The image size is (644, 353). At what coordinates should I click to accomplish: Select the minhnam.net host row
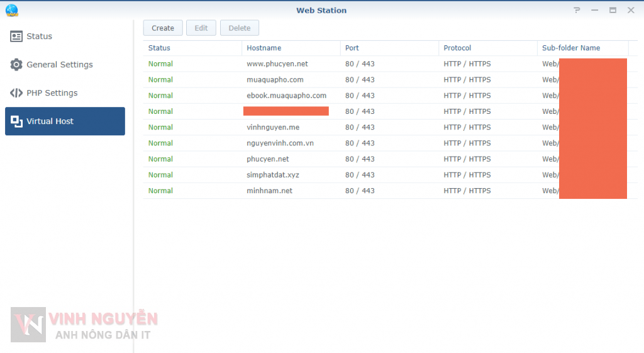(x=269, y=191)
